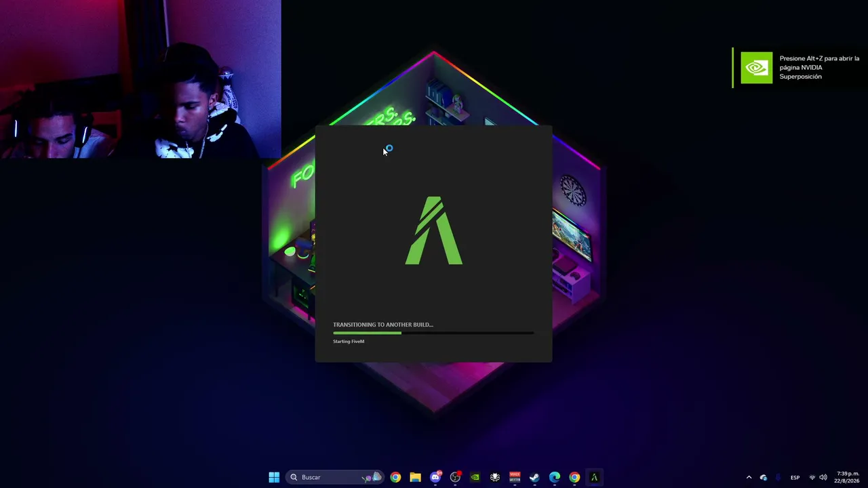
Task: Click the Buscar search box on taskbar
Action: [x=335, y=477]
